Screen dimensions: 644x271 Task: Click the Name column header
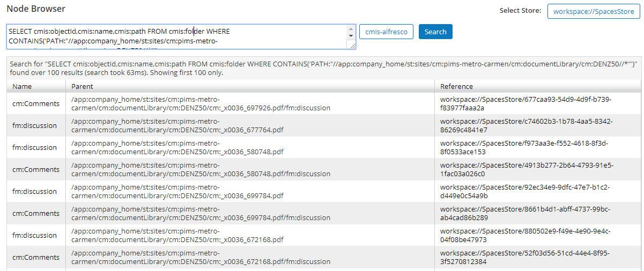pos(22,86)
